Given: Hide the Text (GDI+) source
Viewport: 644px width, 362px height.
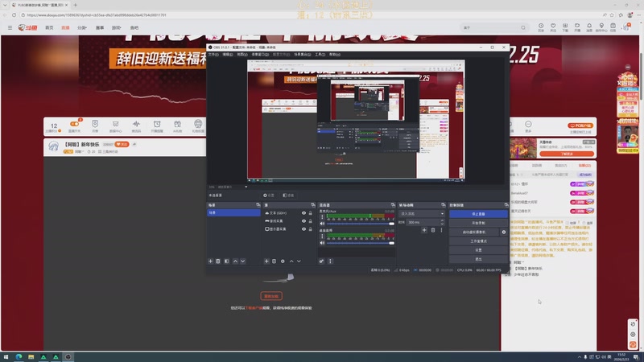Looking at the screenshot, I should (304, 213).
